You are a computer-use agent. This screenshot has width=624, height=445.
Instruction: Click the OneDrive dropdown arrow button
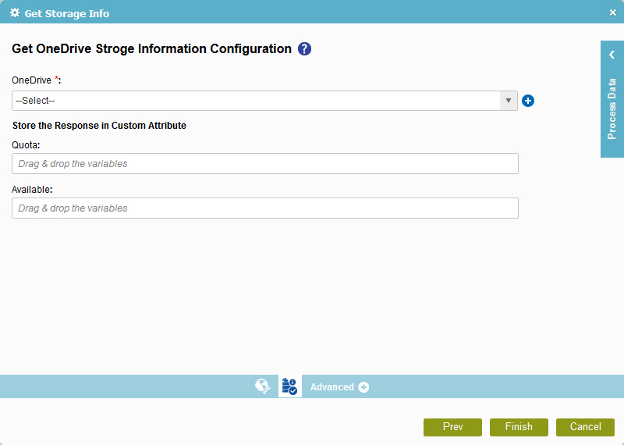[x=509, y=101]
